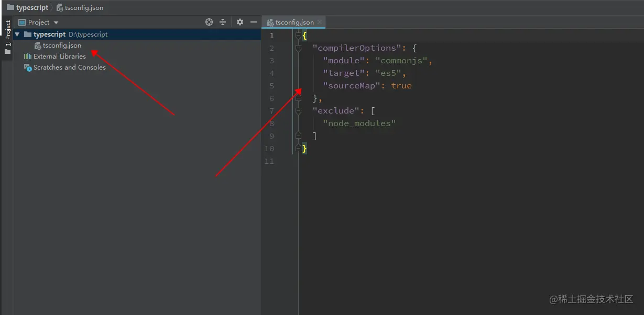Collapse the typescript project root folder
Viewport: 644px width, 315px height.
coord(16,34)
